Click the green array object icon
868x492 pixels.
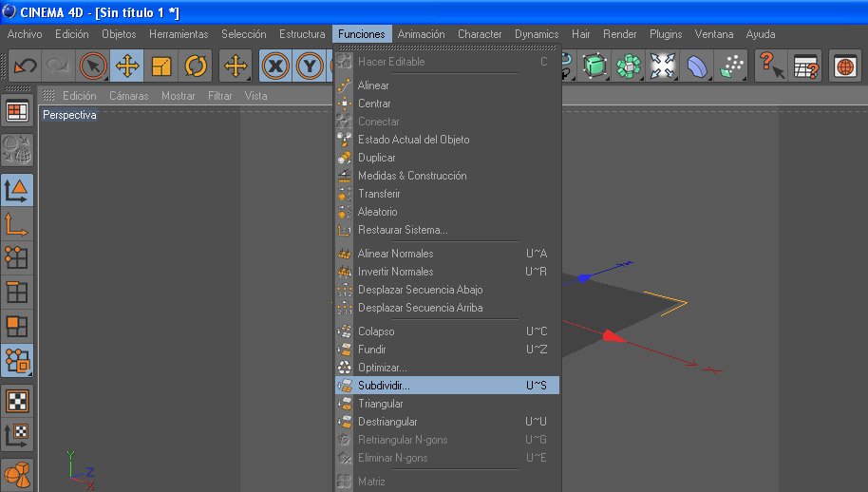pos(629,66)
